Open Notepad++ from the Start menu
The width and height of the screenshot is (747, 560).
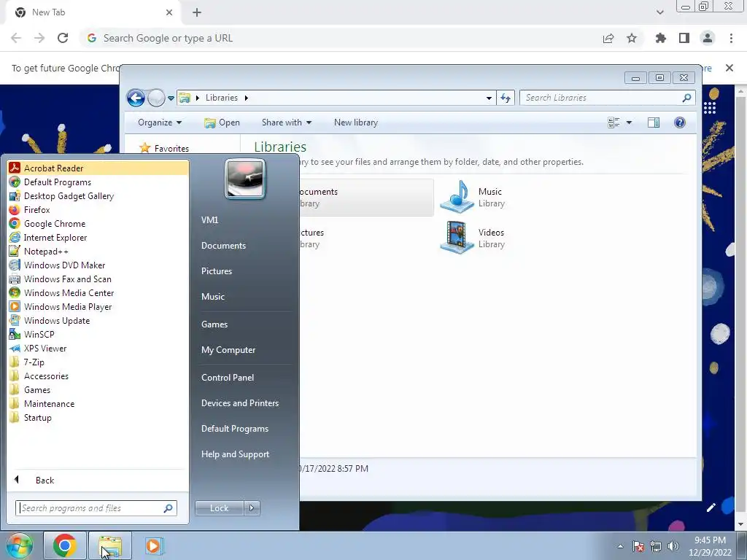pos(98,251)
